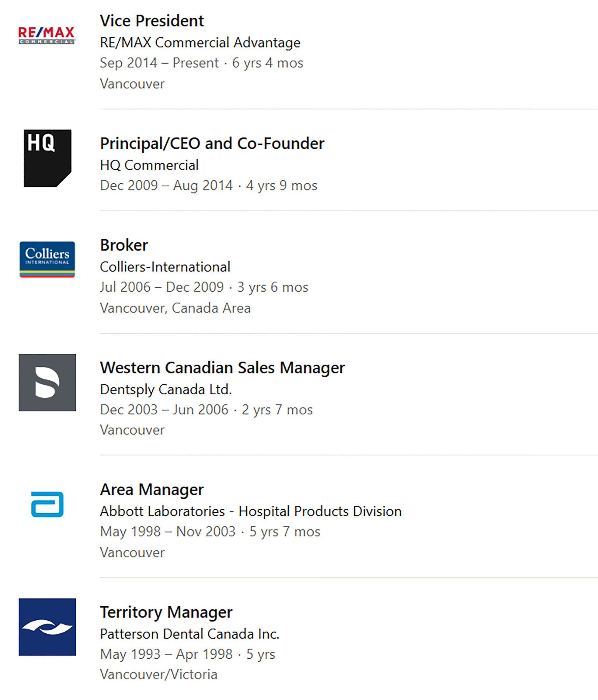Screen dimensions: 598x700
Task: Click the Vancouver/Victoria location text
Action: coord(159,674)
